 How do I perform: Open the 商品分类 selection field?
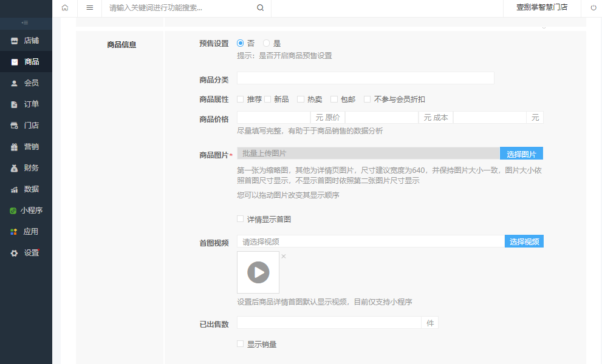(366, 78)
